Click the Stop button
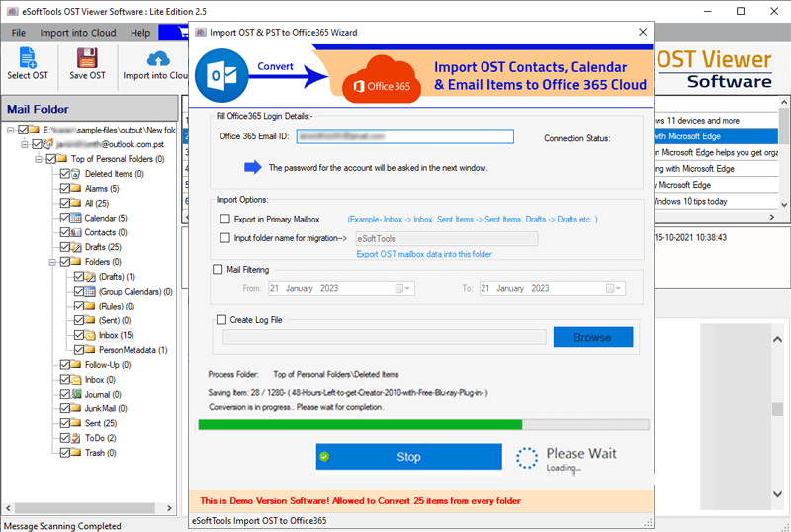Image resolution: width=791 pixels, height=532 pixels. 408,457
